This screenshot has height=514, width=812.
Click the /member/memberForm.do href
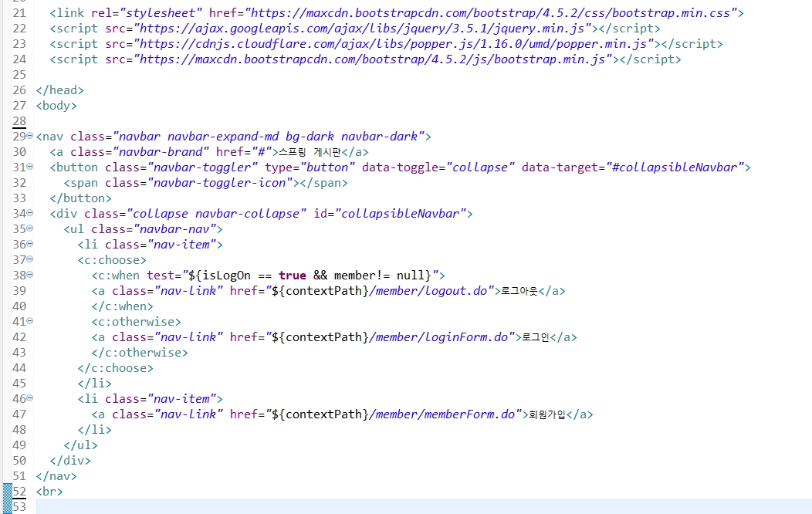point(442,414)
